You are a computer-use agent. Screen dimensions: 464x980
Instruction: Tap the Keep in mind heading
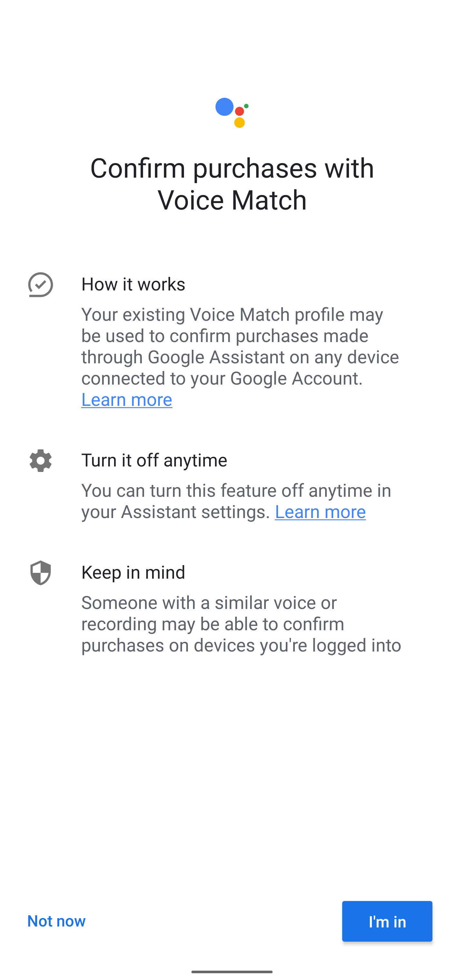pos(133,572)
